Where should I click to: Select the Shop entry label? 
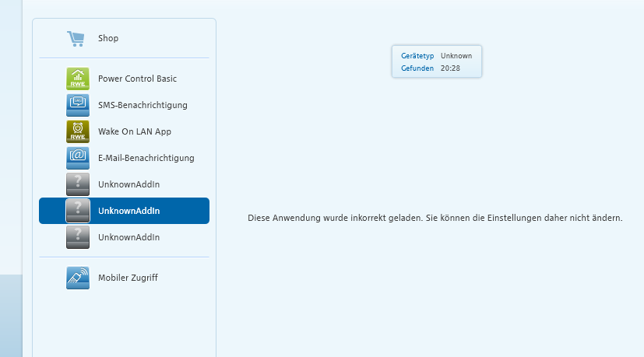coord(108,38)
